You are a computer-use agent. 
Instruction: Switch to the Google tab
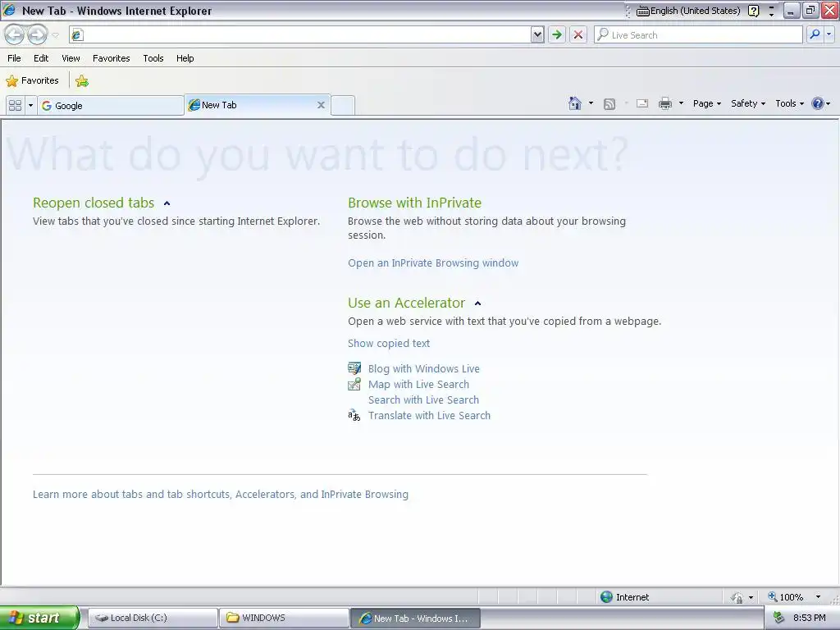tap(111, 106)
